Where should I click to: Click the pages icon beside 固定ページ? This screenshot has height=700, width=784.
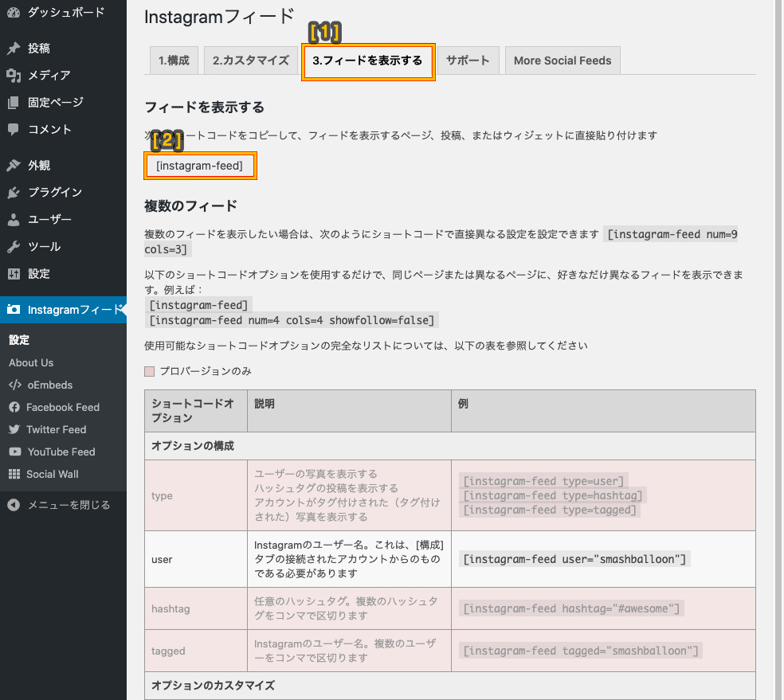click(14, 103)
